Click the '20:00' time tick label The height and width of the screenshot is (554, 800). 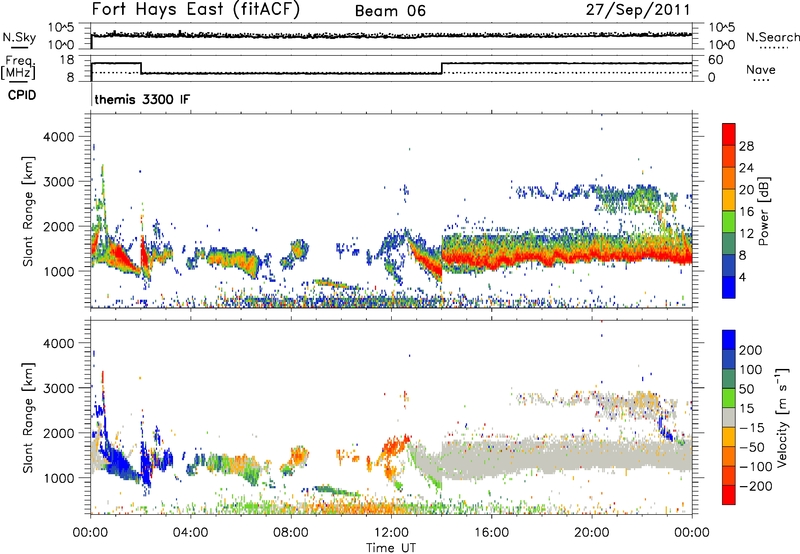point(592,533)
